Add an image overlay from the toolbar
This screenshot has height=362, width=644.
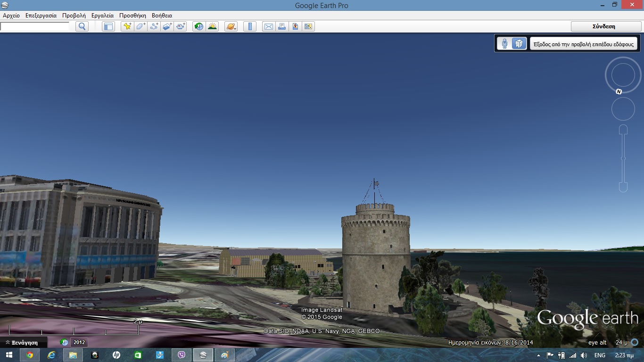[x=167, y=26]
